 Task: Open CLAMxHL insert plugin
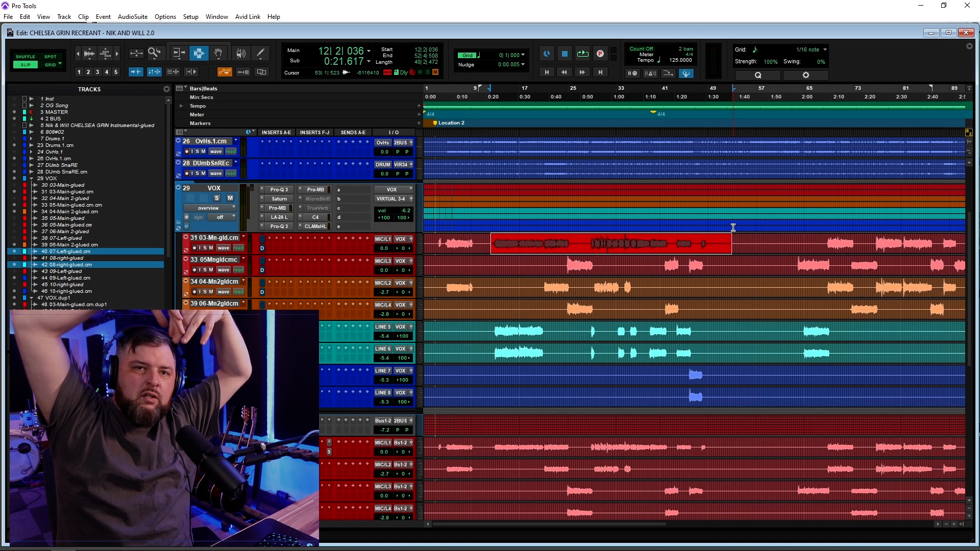click(315, 227)
